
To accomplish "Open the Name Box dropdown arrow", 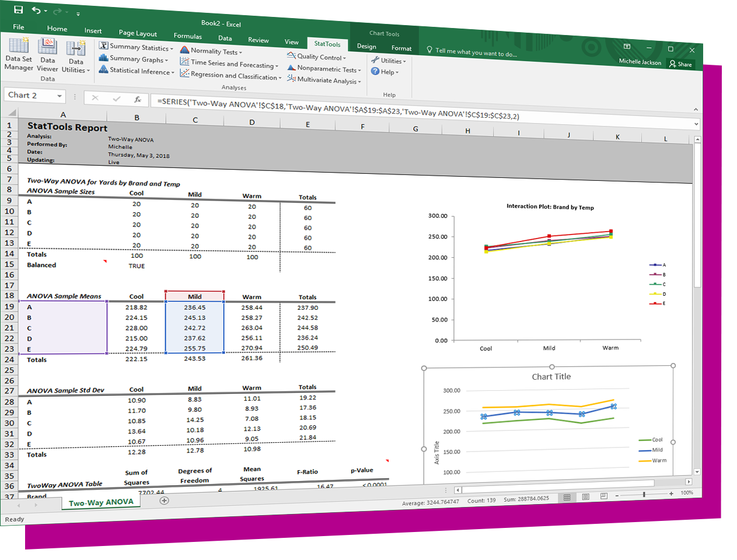I will coord(60,96).
